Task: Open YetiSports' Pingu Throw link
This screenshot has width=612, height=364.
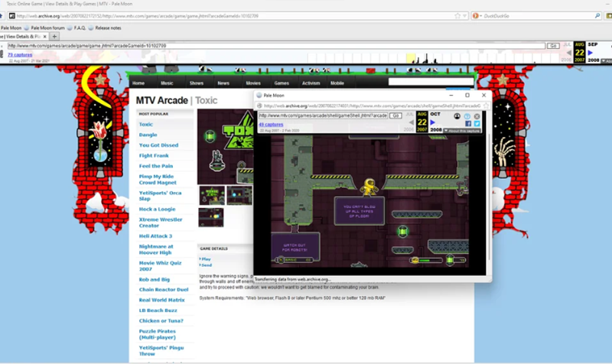Action: coord(161,351)
